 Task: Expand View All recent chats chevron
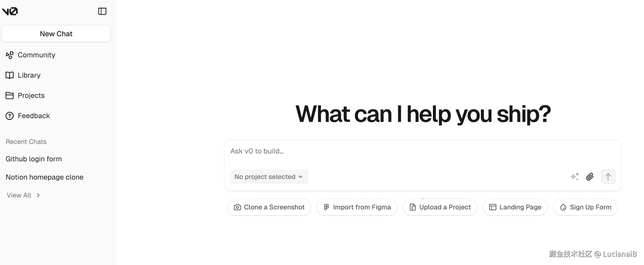(38, 195)
